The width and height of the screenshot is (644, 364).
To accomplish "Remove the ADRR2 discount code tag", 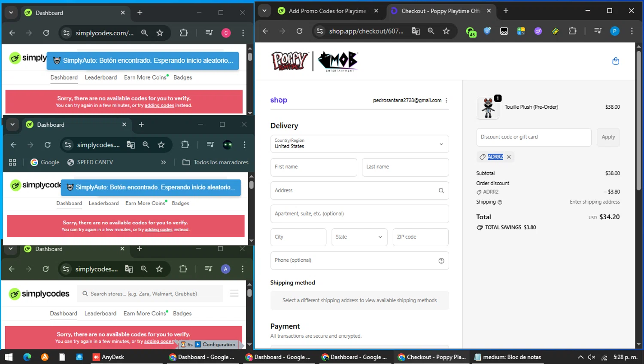I will [x=509, y=157].
